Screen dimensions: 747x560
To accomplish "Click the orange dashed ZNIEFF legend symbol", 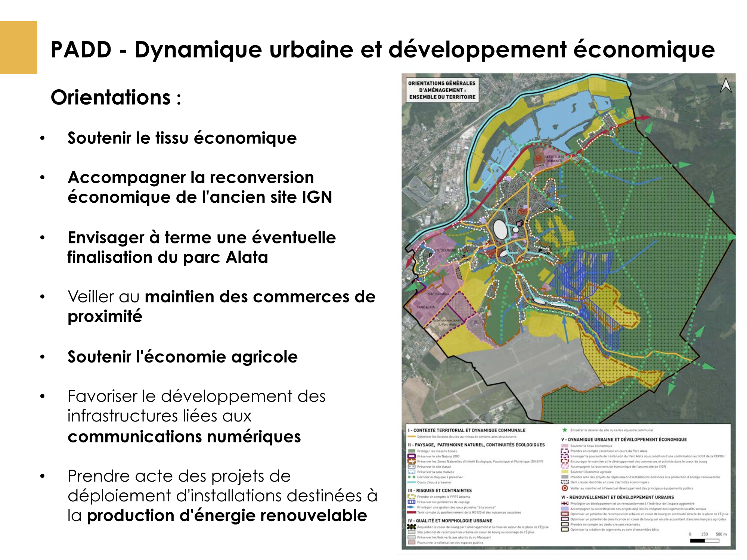I will point(412,461).
